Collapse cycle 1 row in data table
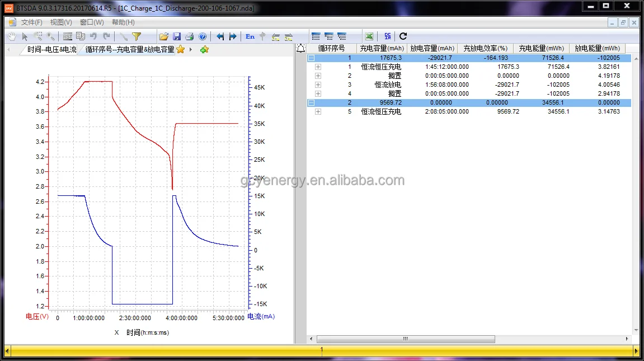 point(311,58)
